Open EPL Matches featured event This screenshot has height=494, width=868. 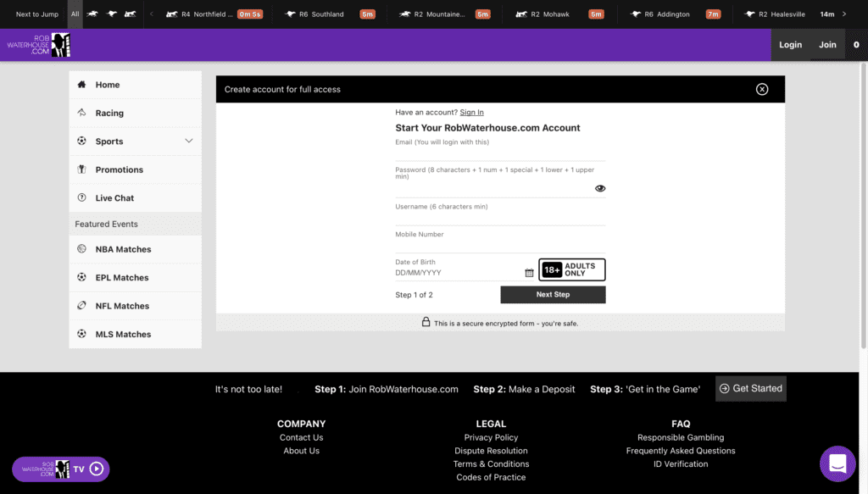[135, 278]
